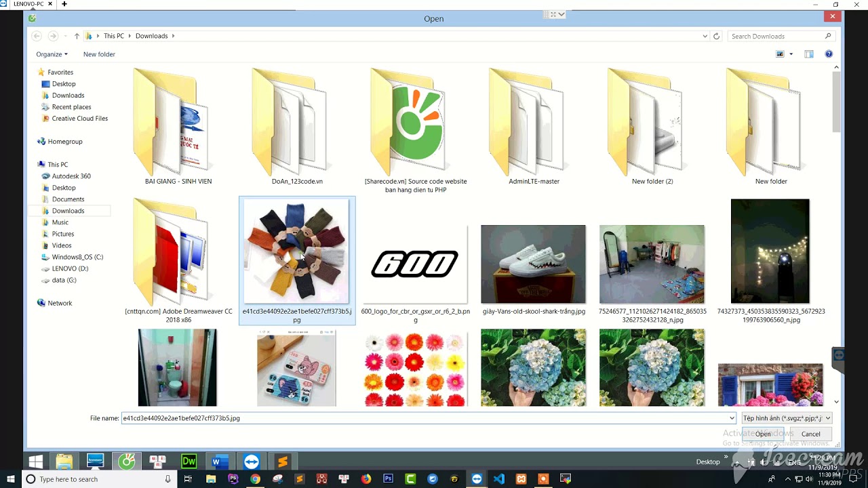Open the image file type filter dropdown
Image resolution: width=868 pixels, height=488 pixels.
coord(787,418)
